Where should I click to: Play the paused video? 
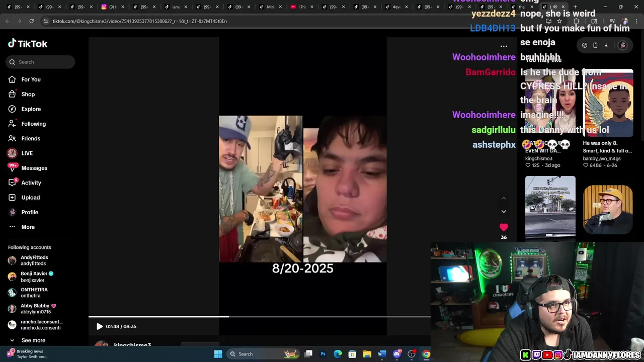click(x=100, y=326)
